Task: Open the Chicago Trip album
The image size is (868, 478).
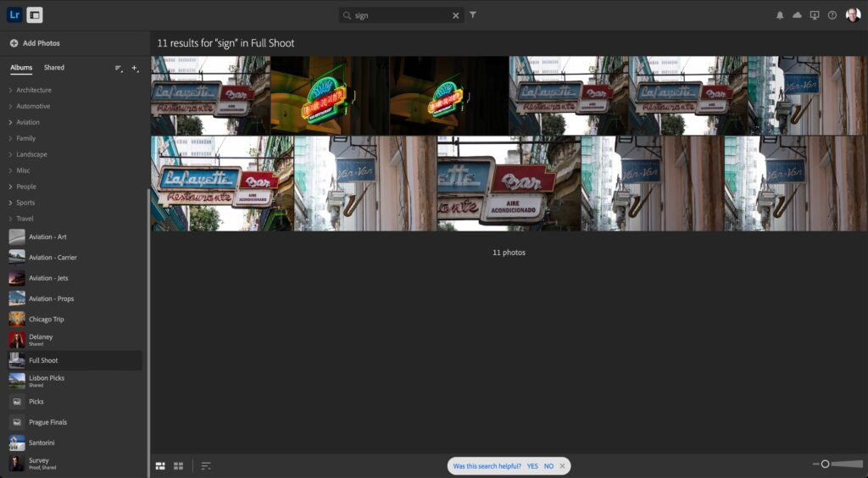Action: pos(75,320)
